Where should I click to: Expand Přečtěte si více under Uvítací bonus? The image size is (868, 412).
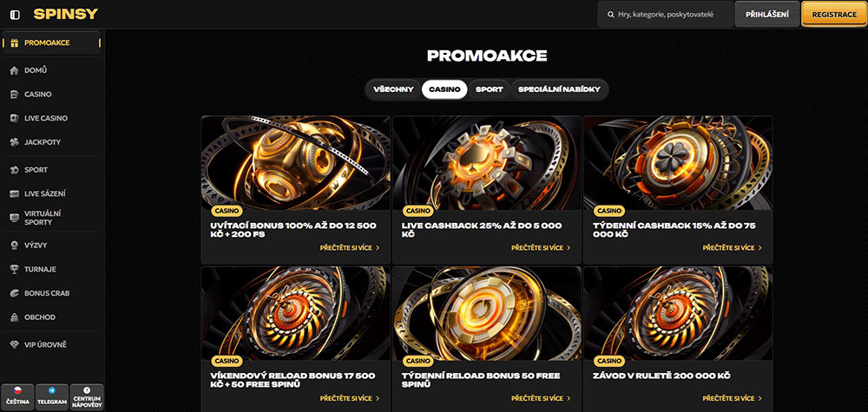point(350,248)
